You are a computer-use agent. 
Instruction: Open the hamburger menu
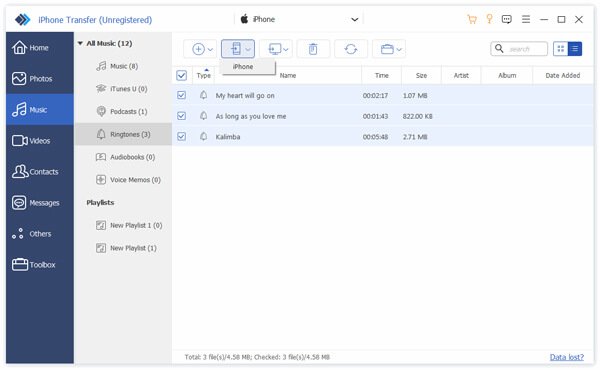pyautogui.click(x=526, y=19)
